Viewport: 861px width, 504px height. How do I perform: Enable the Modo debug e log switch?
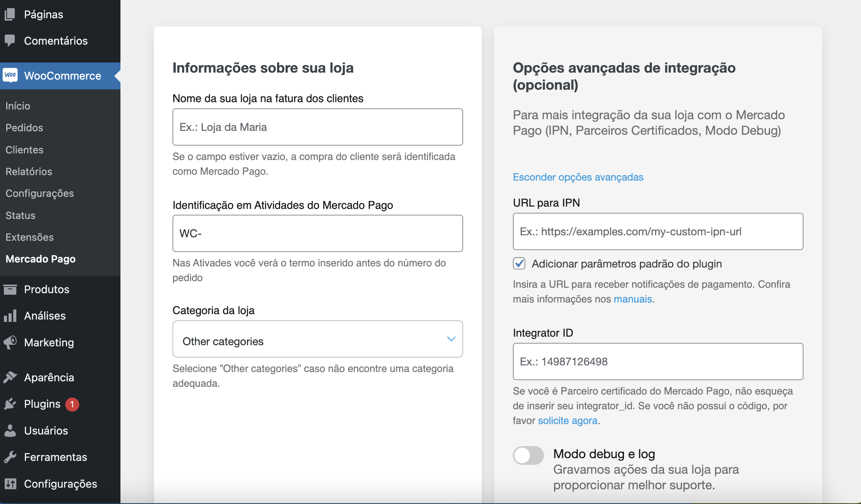528,455
